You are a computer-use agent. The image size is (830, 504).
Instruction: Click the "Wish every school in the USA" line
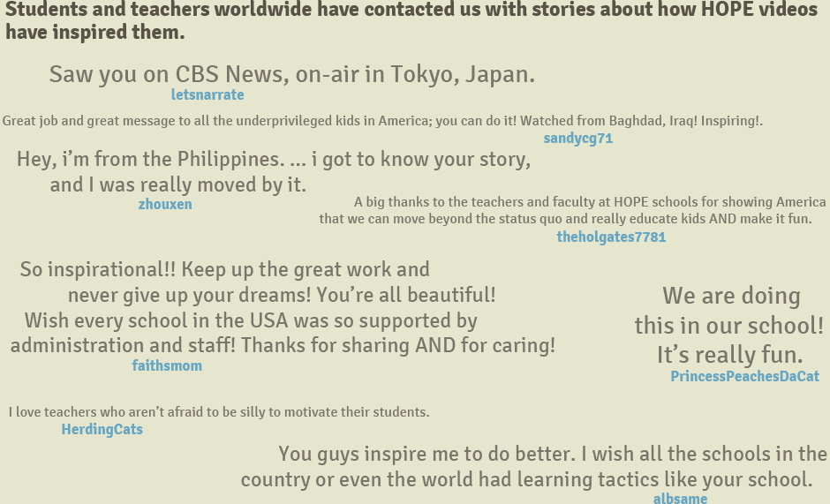[251, 320]
